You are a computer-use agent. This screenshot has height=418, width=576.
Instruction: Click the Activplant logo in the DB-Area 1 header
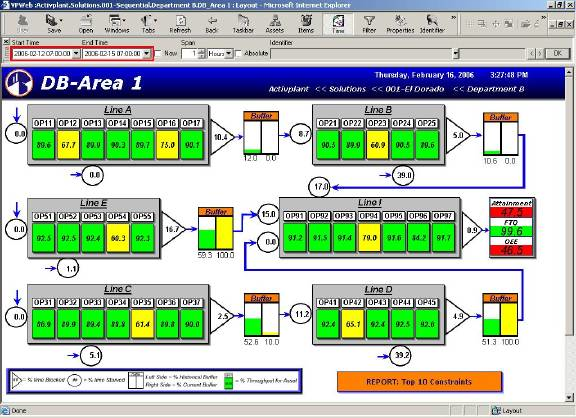pos(19,83)
